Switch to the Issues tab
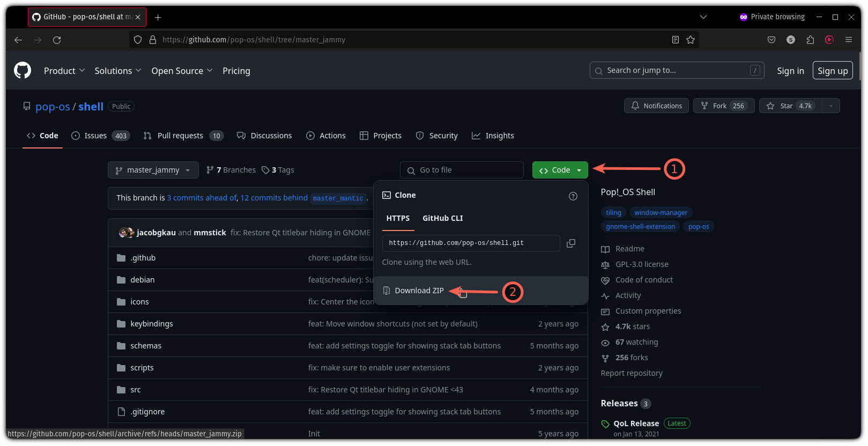Screen dimensions: 868x446 [100, 136]
